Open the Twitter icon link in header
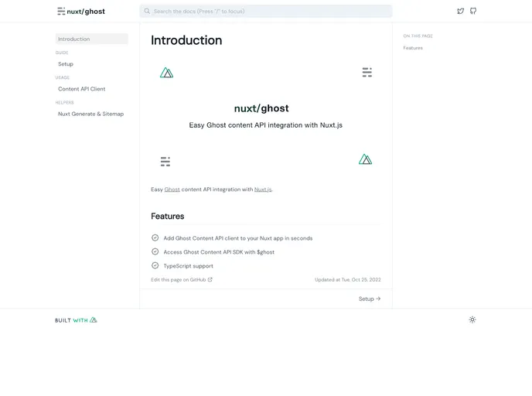Image resolution: width=532 pixels, height=396 pixels. [461, 11]
